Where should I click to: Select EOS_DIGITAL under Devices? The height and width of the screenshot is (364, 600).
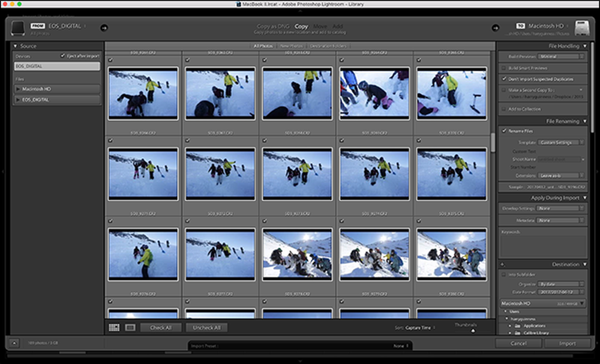tap(57, 66)
